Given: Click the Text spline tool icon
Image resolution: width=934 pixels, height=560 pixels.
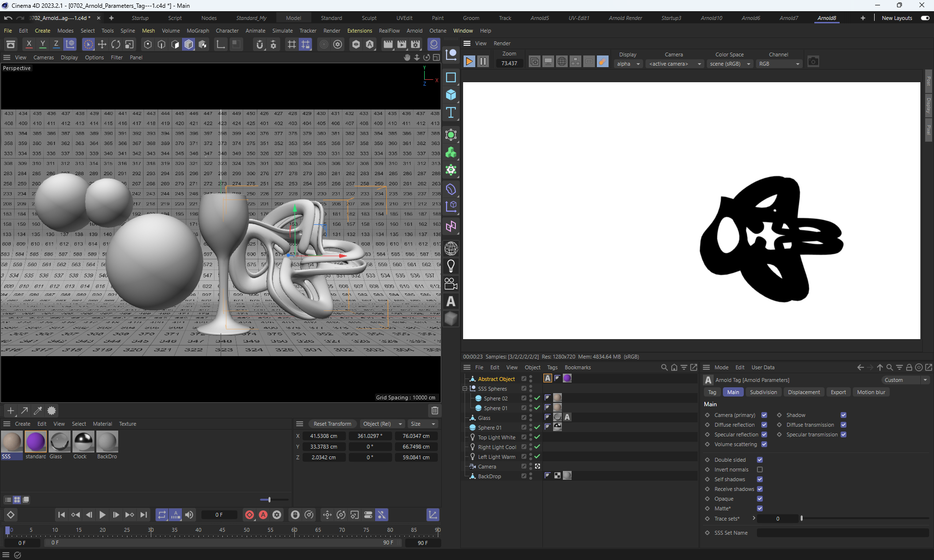Looking at the screenshot, I should click(x=451, y=113).
